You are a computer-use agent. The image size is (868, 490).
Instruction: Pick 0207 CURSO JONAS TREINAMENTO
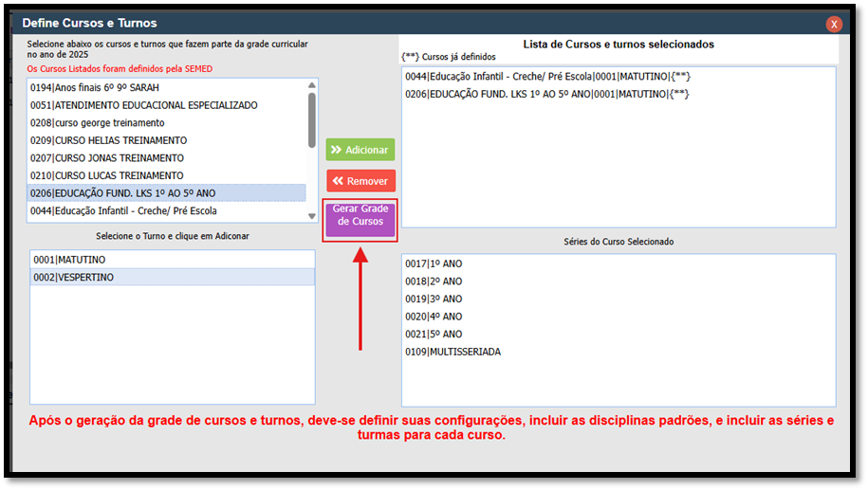pos(106,158)
